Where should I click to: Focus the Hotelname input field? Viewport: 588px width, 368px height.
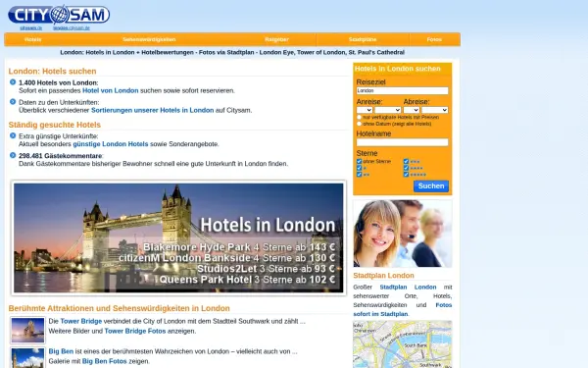pos(403,142)
